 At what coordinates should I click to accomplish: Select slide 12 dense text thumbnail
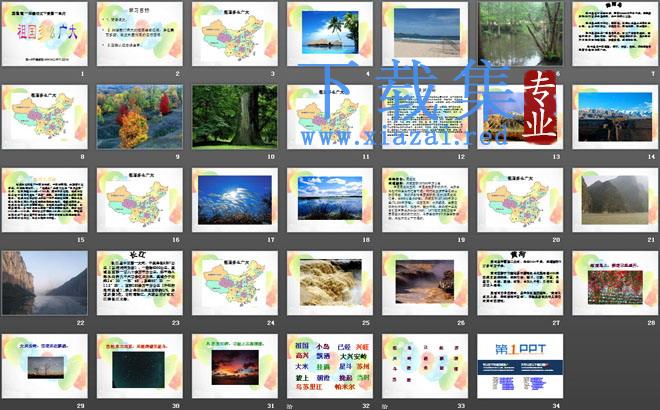[x=425, y=117]
